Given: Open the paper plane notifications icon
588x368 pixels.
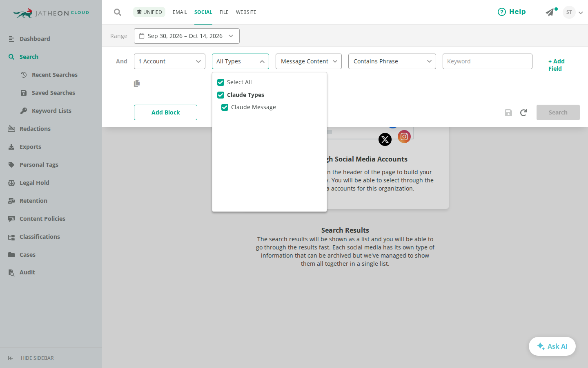Looking at the screenshot, I should [x=550, y=12].
